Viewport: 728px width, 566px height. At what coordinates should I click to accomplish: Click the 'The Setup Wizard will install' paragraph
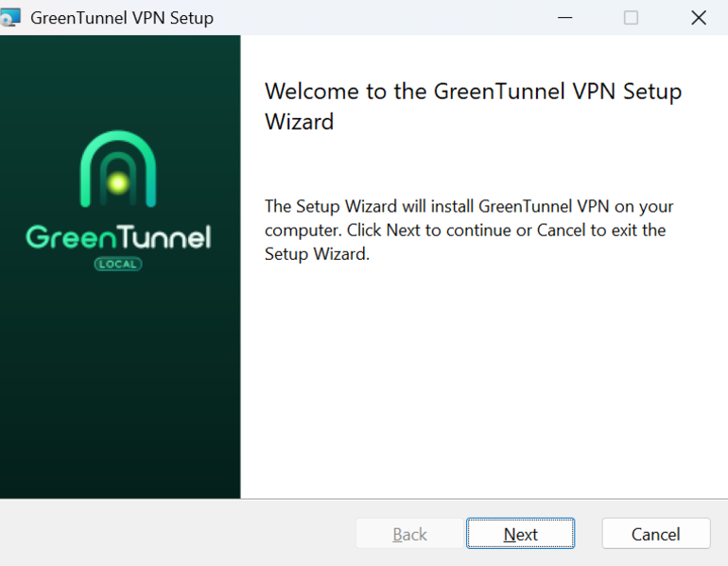(468, 231)
